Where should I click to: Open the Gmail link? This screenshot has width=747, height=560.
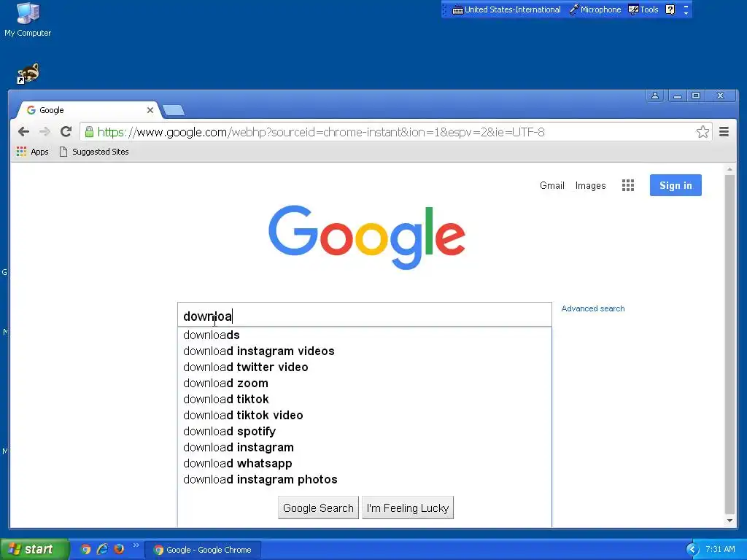coord(551,185)
